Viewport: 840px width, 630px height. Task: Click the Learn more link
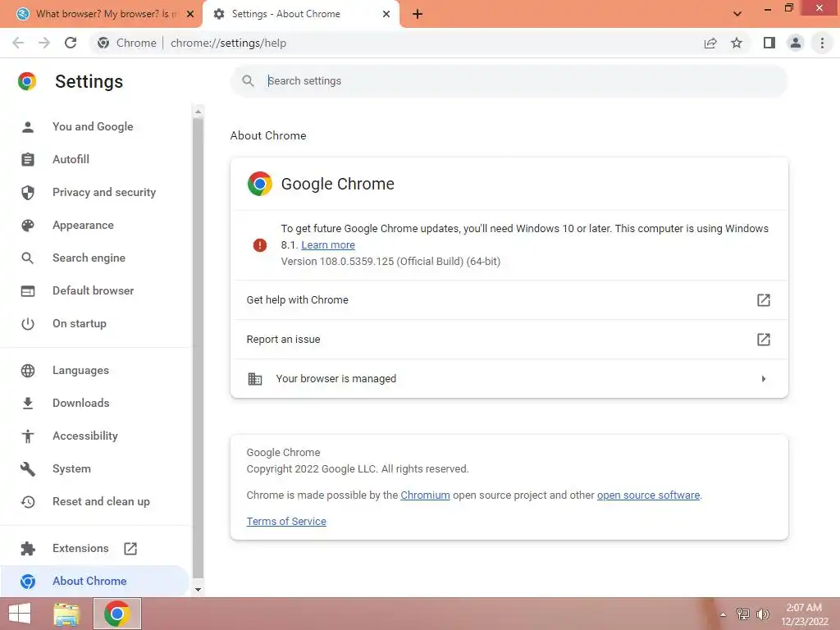click(328, 245)
